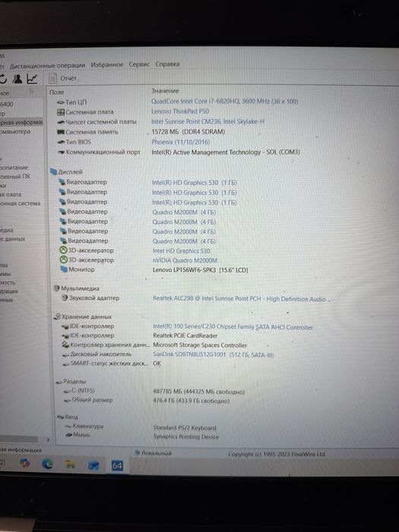Open the SanDisk SD8TN8U512G1001 drive link

pos(213,355)
